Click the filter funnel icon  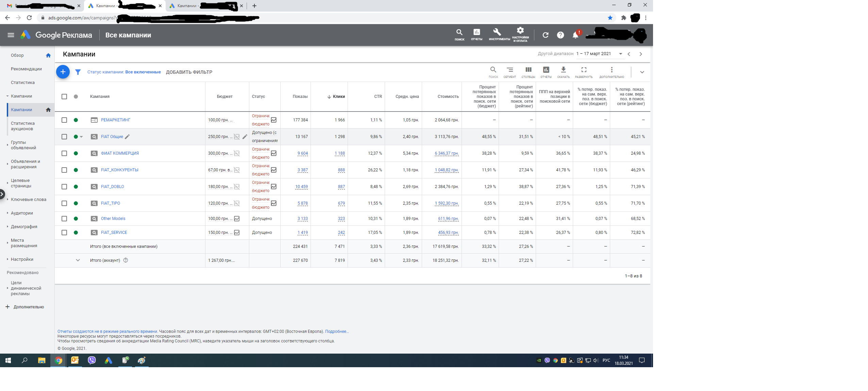[x=78, y=72]
